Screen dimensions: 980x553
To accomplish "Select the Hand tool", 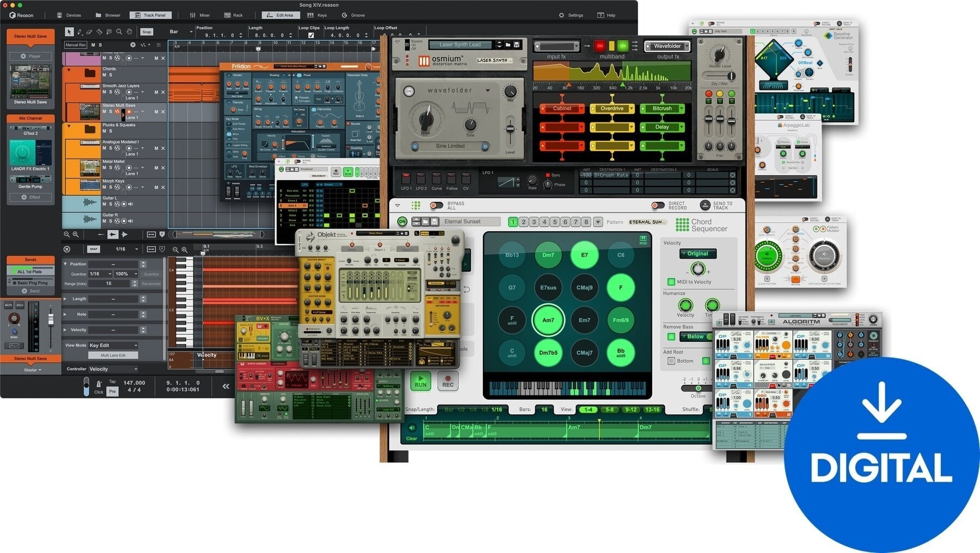I will pyautogui.click(x=129, y=32).
